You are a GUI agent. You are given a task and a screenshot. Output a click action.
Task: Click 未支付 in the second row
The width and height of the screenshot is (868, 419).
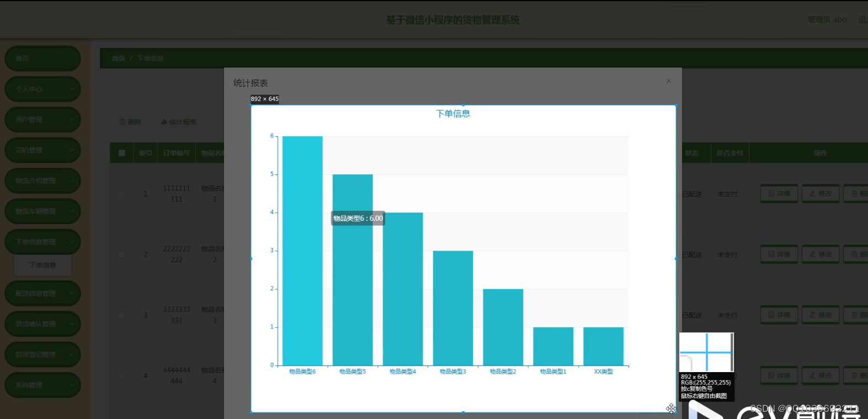[x=727, y=255]
